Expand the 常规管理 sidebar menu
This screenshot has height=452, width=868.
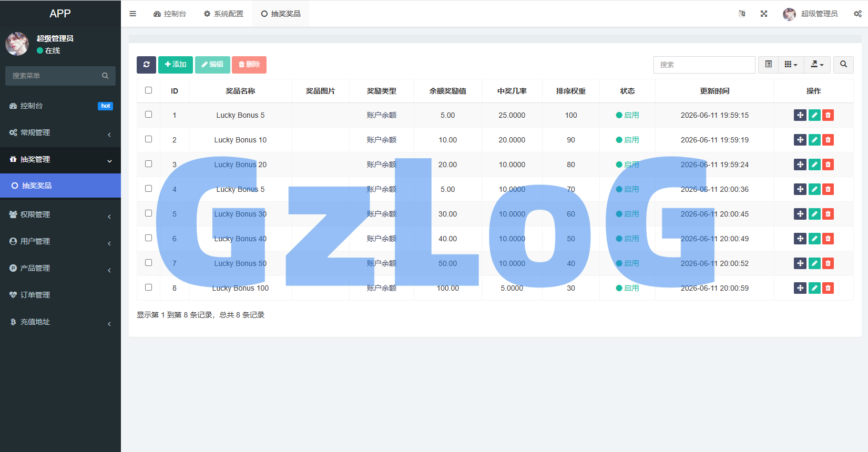pyautogui.click(x=60, y=133)
